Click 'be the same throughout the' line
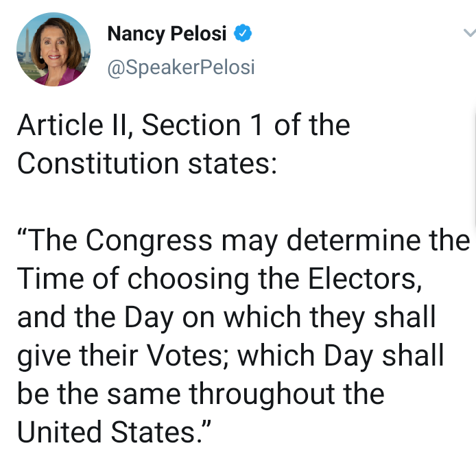 [200, 394]
